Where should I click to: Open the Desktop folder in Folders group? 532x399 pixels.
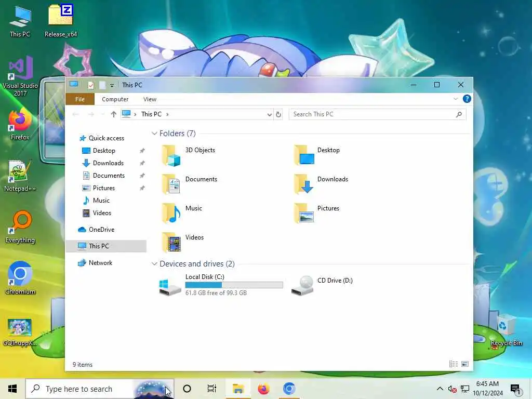click(x=317, y=155)
